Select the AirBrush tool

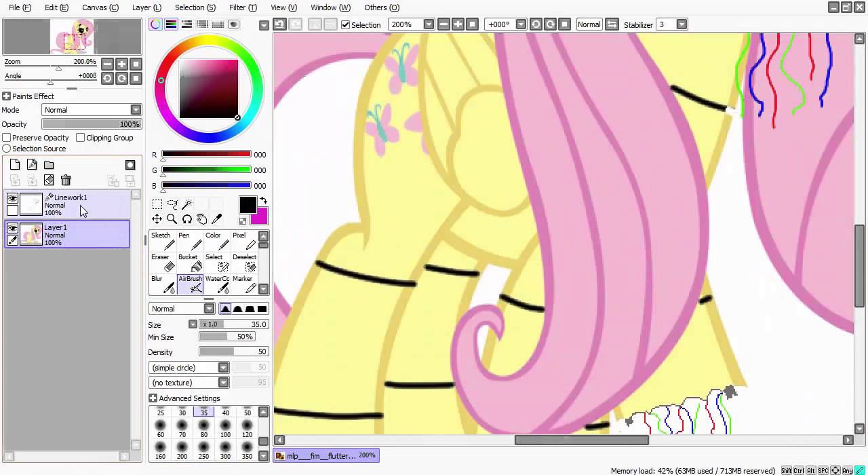[x=189, y=284]
